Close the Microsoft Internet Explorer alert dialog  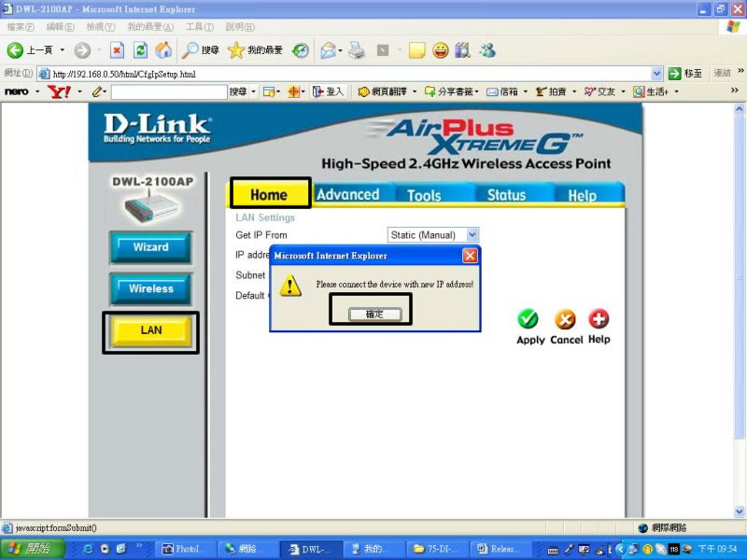(x=470, y=256)
